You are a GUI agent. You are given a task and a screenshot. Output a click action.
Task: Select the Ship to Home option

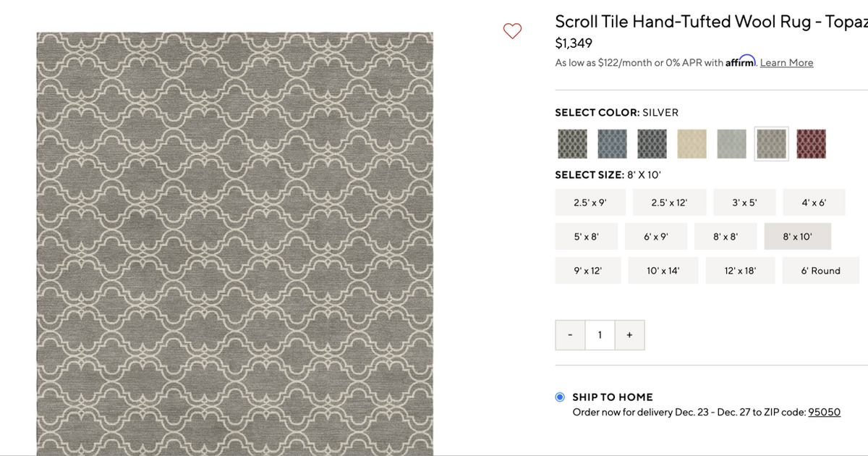point(558,397)
